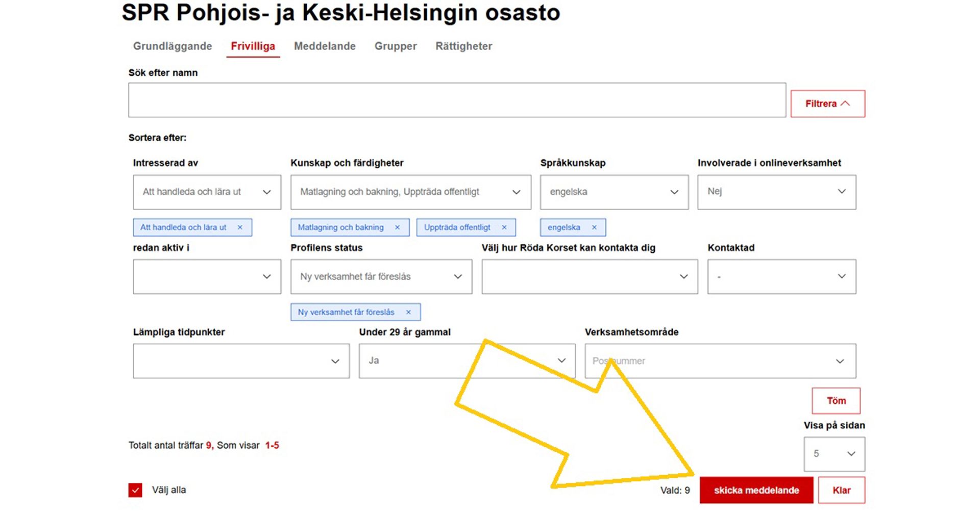Open the Grupper tab

396,46
